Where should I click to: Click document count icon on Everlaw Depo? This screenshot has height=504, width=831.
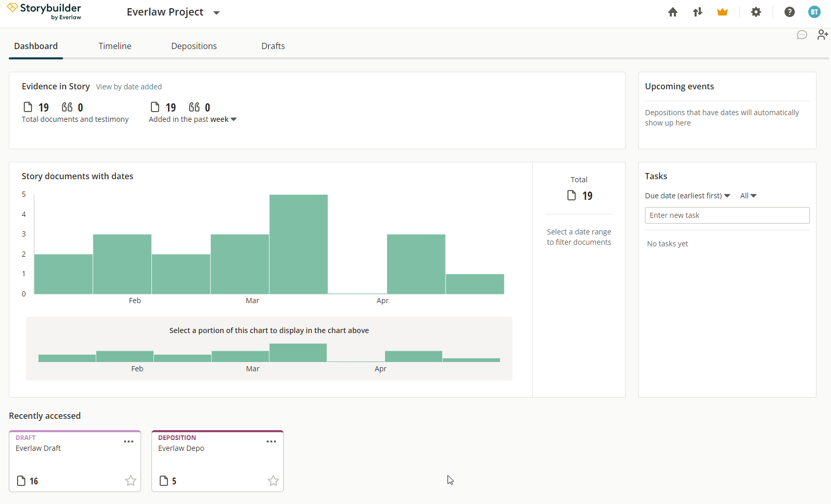point(164,481)
